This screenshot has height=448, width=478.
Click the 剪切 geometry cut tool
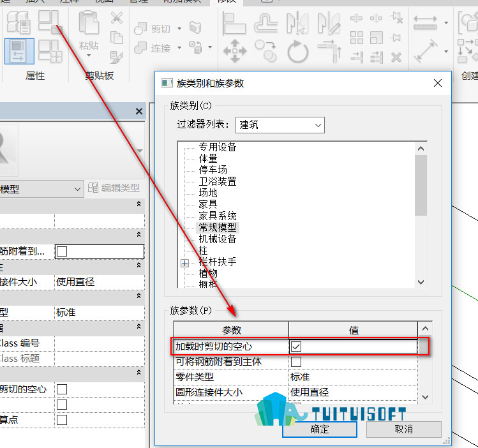153,29
